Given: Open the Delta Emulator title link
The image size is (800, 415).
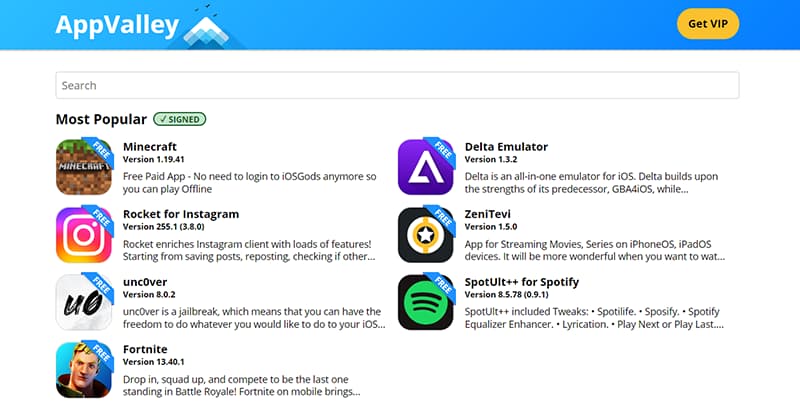Looking at the screenshot, I should coord(506,147).
